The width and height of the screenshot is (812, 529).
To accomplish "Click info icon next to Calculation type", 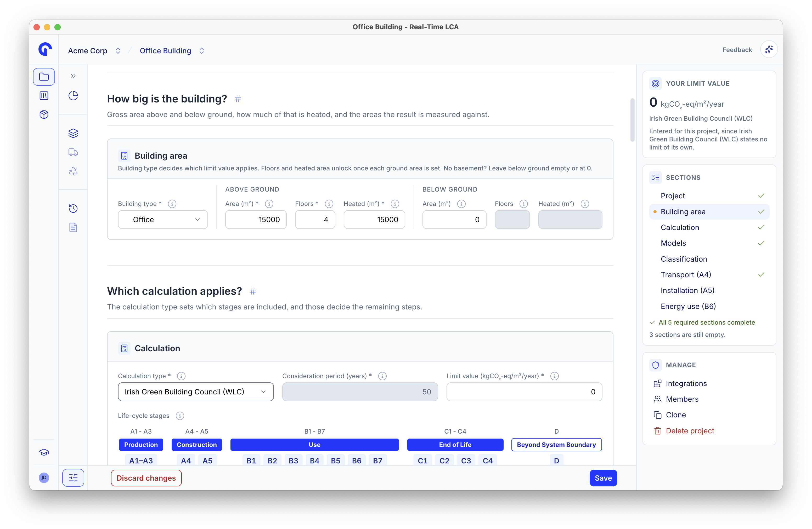I will tap(181, 376).
